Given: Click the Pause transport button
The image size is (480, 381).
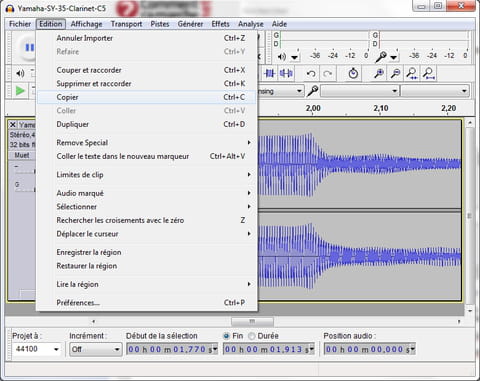Looking at the screenshot, I should (x=29, y=48).
